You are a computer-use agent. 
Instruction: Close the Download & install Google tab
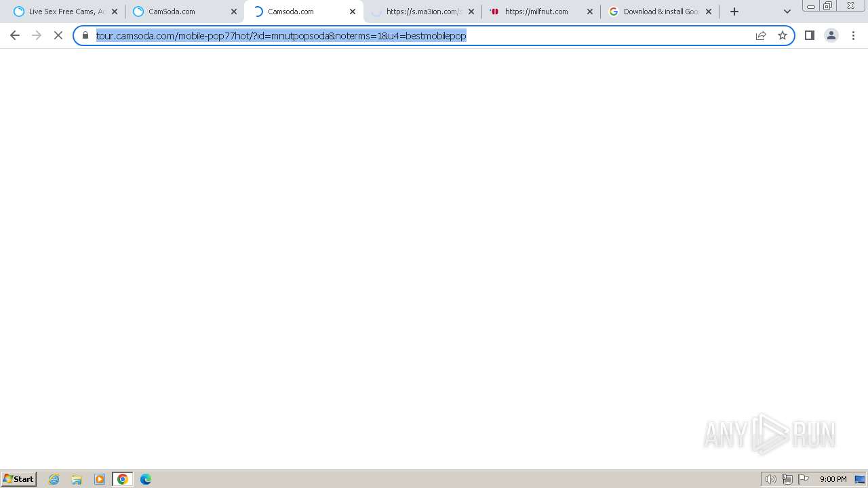709,12
